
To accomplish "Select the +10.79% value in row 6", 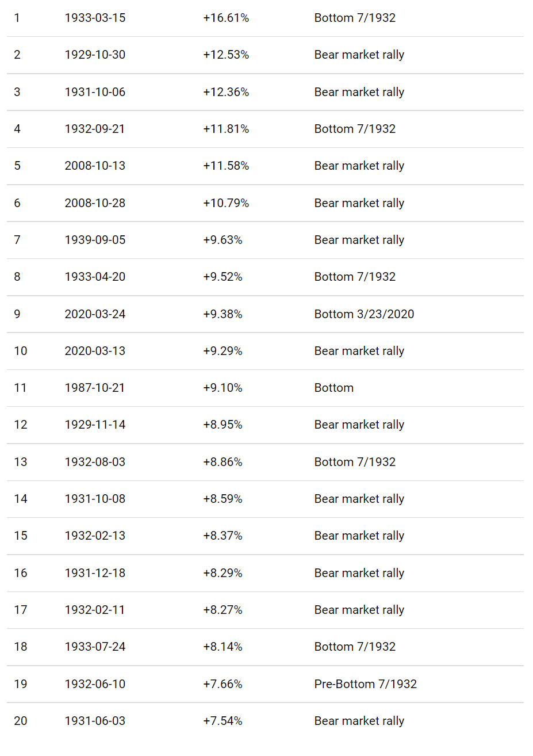I will (226, 203).
